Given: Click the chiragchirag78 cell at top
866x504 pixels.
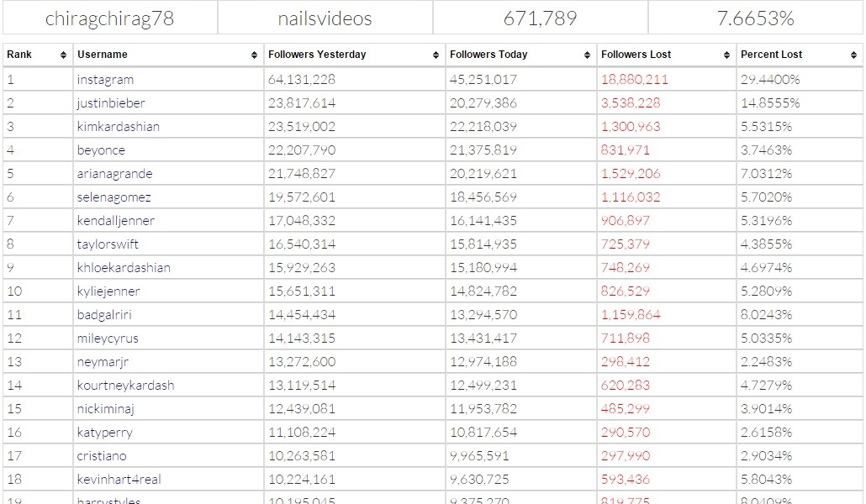Looking at the screenshot, I should point(109,18).
